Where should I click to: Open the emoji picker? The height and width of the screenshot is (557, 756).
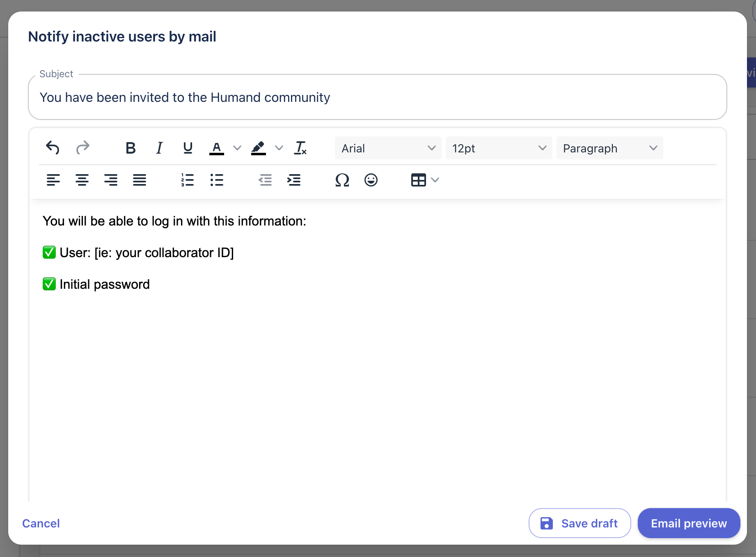point(371,180)
